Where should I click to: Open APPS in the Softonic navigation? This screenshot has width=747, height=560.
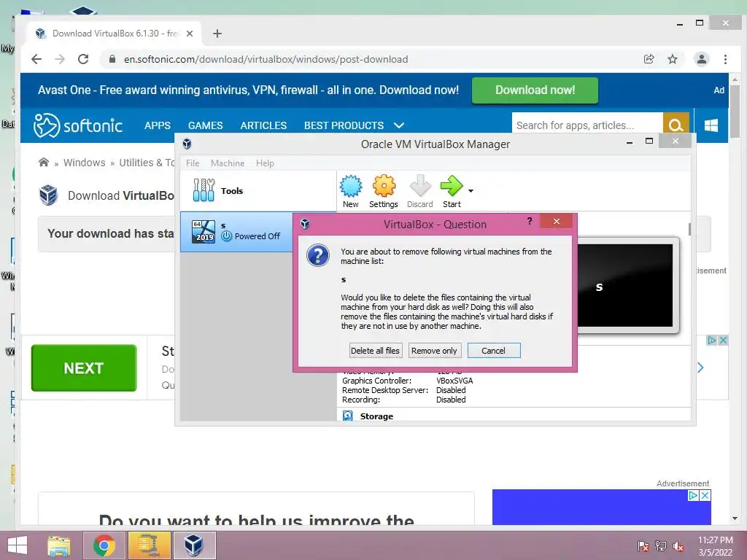coord(158,125)
